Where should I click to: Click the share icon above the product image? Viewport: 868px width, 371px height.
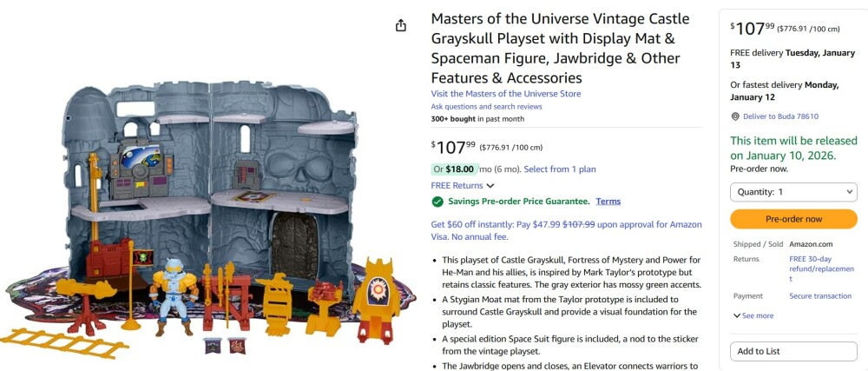401,25
